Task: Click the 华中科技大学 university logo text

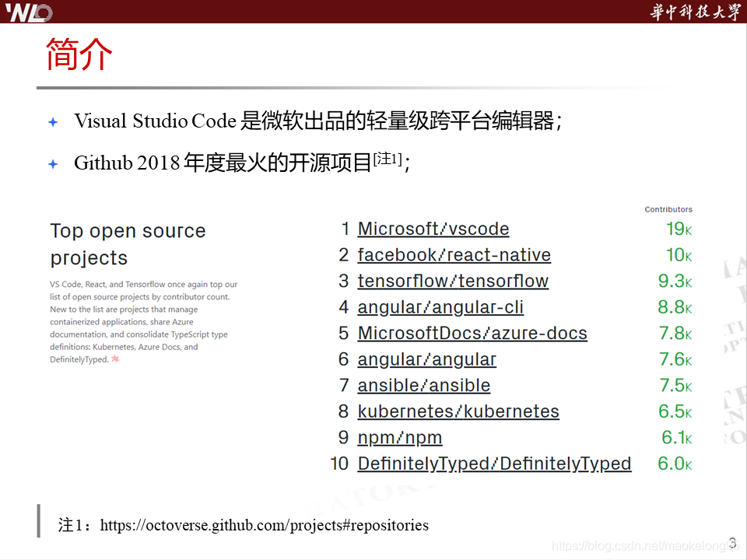Action: [x=694, y=12]
